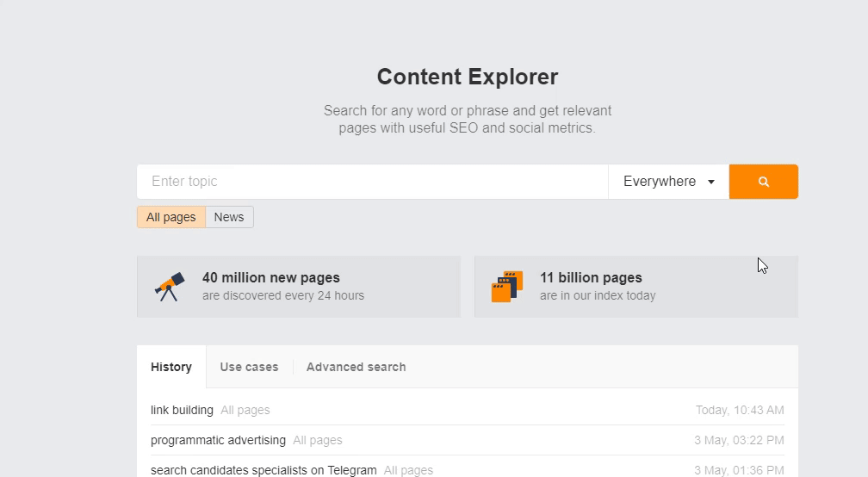Open the Use cases tab
Viewport: 868px width, 477px height.
(249, 367)
